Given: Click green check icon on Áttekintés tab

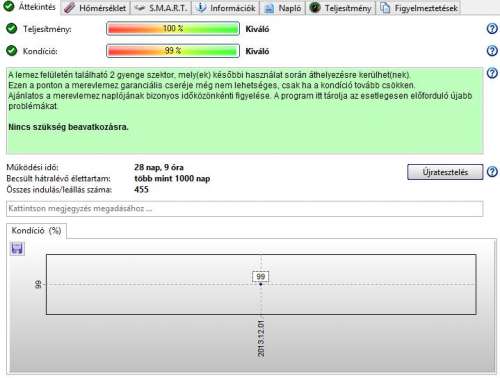Looking at the screenshot, I should point(8,6).
